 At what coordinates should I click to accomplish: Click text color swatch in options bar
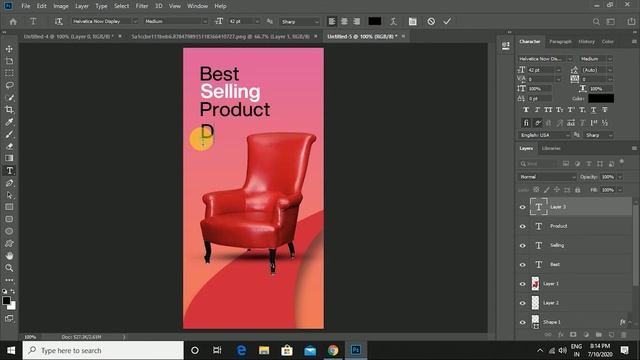click(x=374, y=21)
